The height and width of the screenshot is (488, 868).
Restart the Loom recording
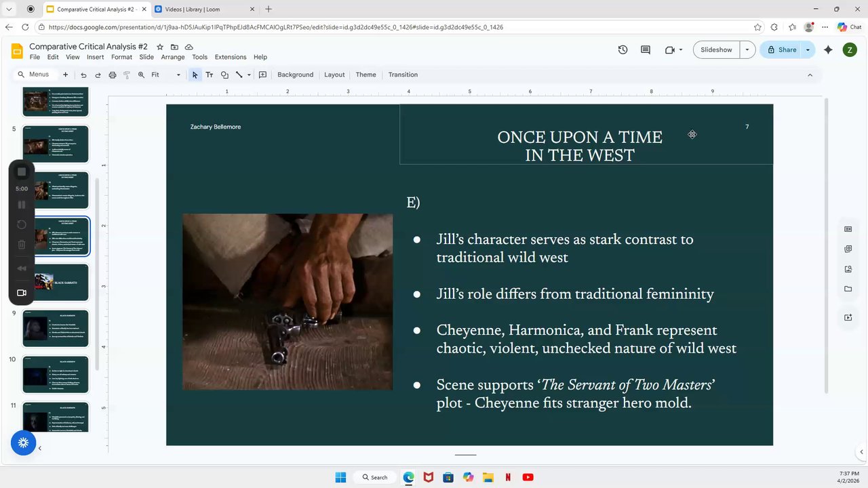22,224
